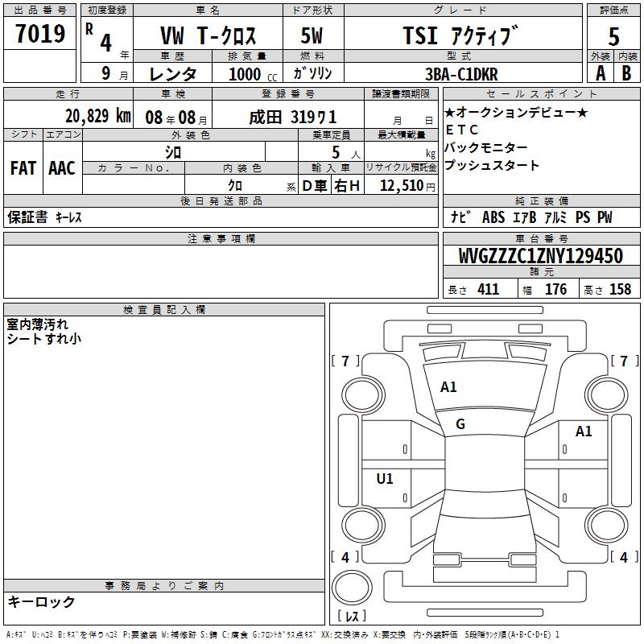
Task: Click the U1 mark on left rear door
Action: (385, 478)
